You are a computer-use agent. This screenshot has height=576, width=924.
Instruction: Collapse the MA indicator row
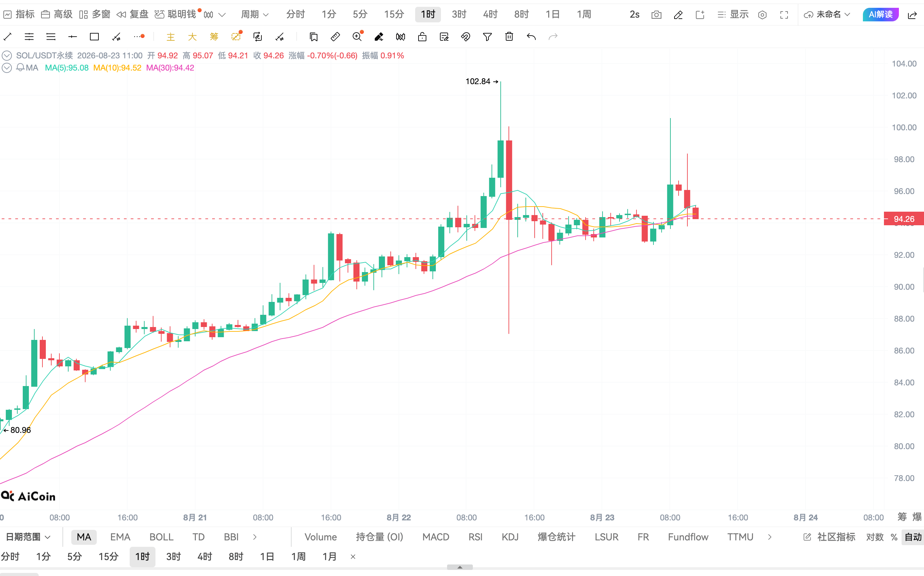click(x=7, y=68)
